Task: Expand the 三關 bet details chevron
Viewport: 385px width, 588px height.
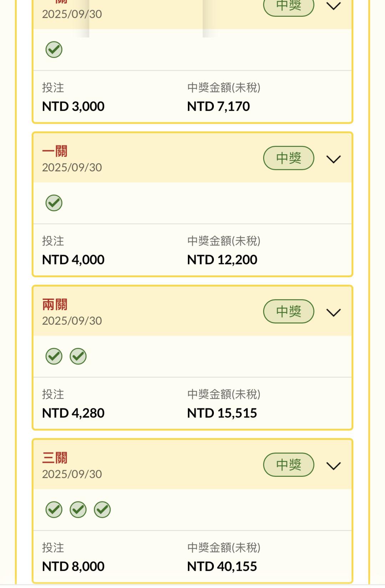Action: [334, 466]
